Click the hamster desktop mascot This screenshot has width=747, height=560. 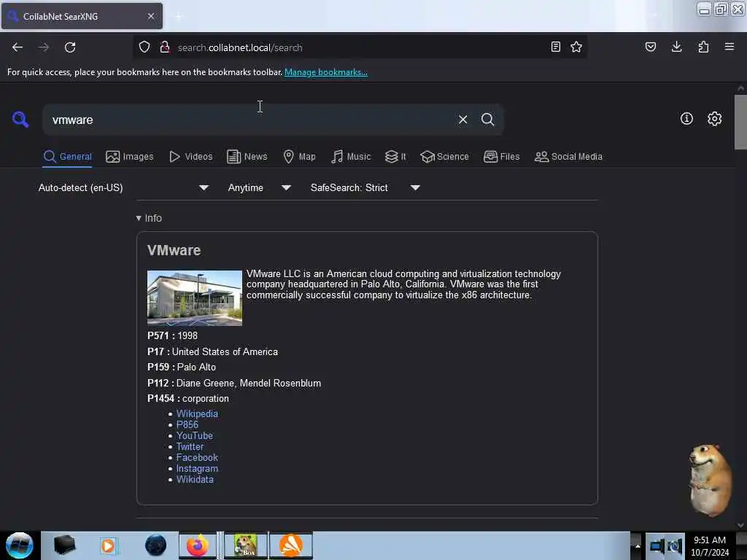709,480
